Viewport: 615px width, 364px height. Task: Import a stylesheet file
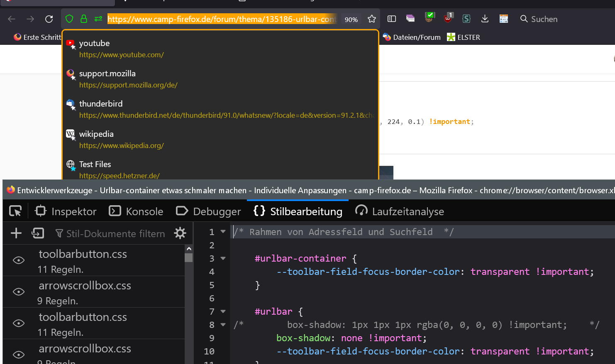pyautogui.click(x=38, y=233)
